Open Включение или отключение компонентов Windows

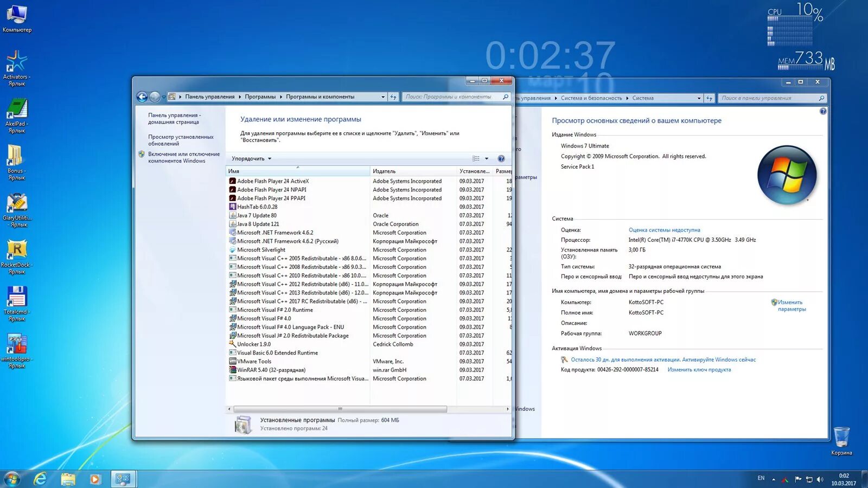point(184,158)
